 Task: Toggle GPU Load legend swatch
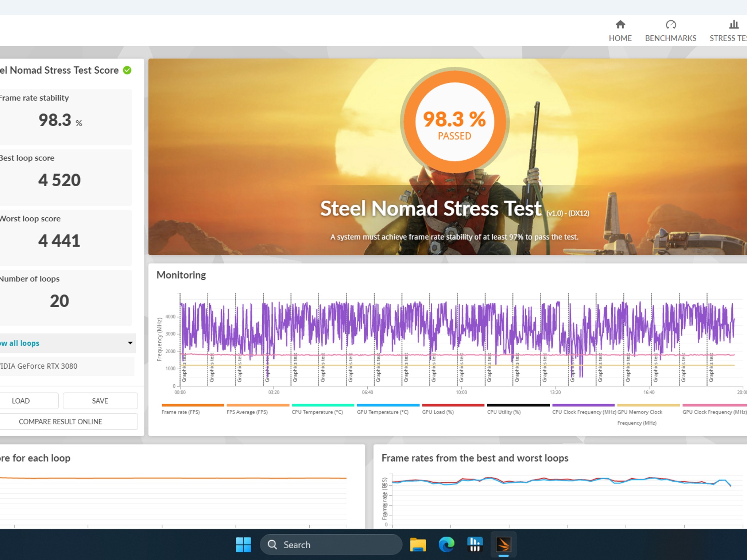[x=453, y=405]
